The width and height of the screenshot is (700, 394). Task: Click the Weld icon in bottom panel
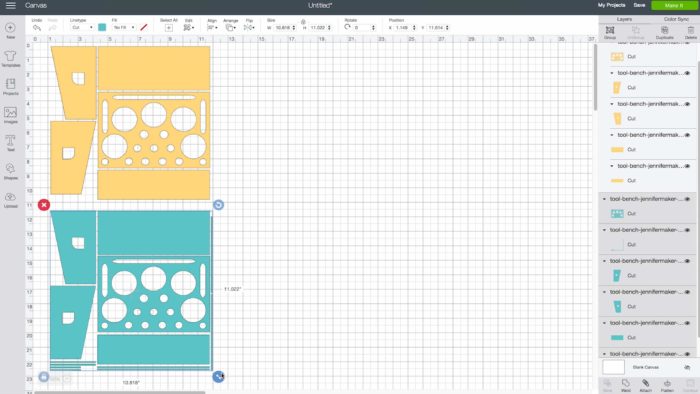(x=626, y=386)
